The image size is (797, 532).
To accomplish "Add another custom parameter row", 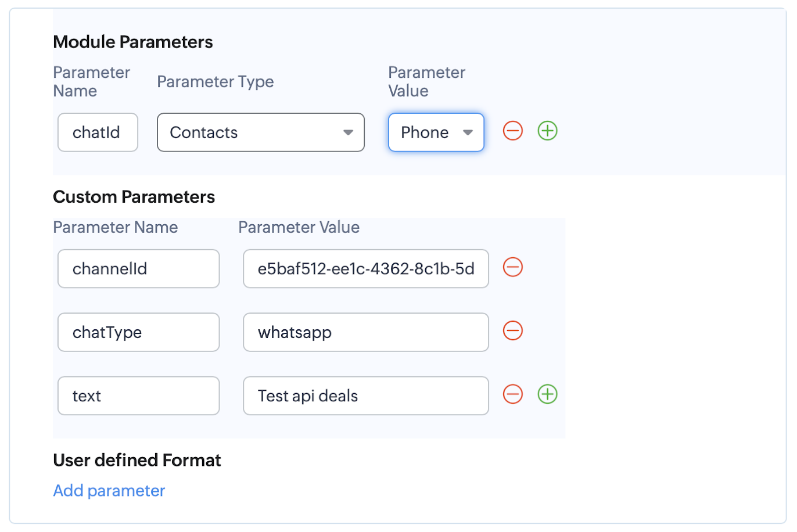I will (547, 395).
